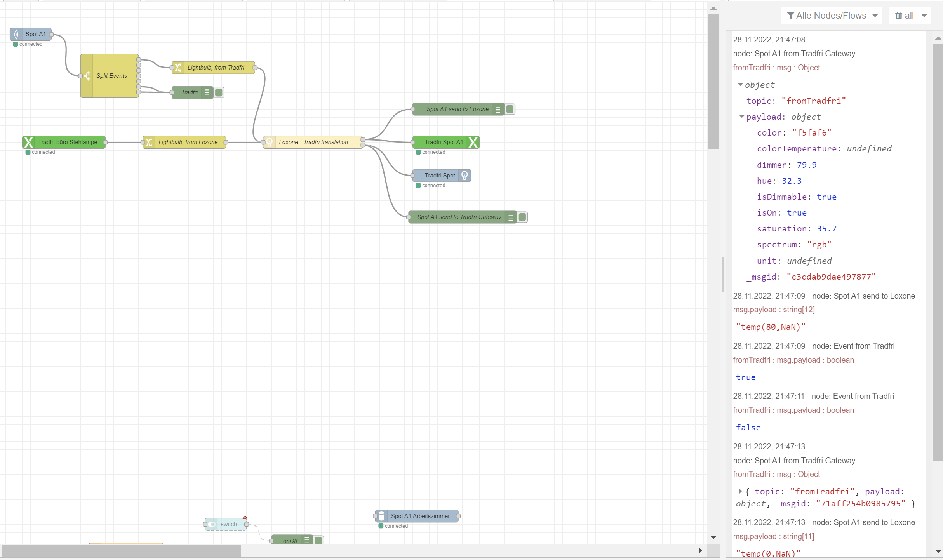Expand the 21:47:13 fromTradfri message object
This screenshot has height=560, width=943.
(740, 491)
